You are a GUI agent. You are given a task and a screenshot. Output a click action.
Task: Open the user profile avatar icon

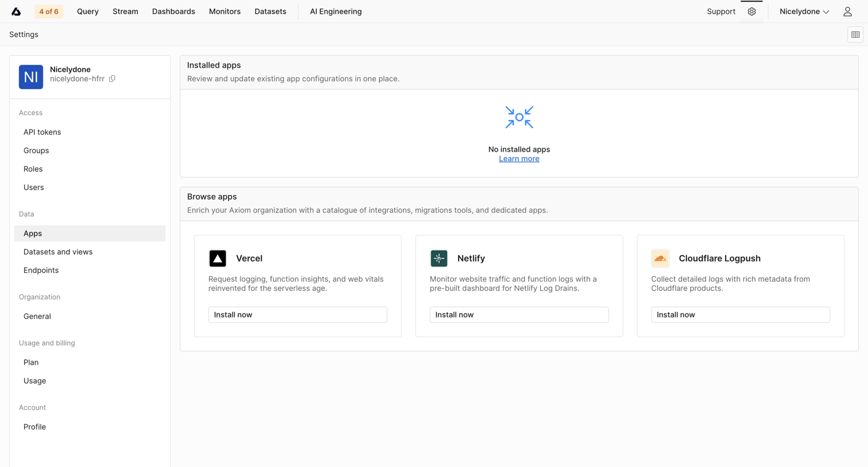click(847, 11)
